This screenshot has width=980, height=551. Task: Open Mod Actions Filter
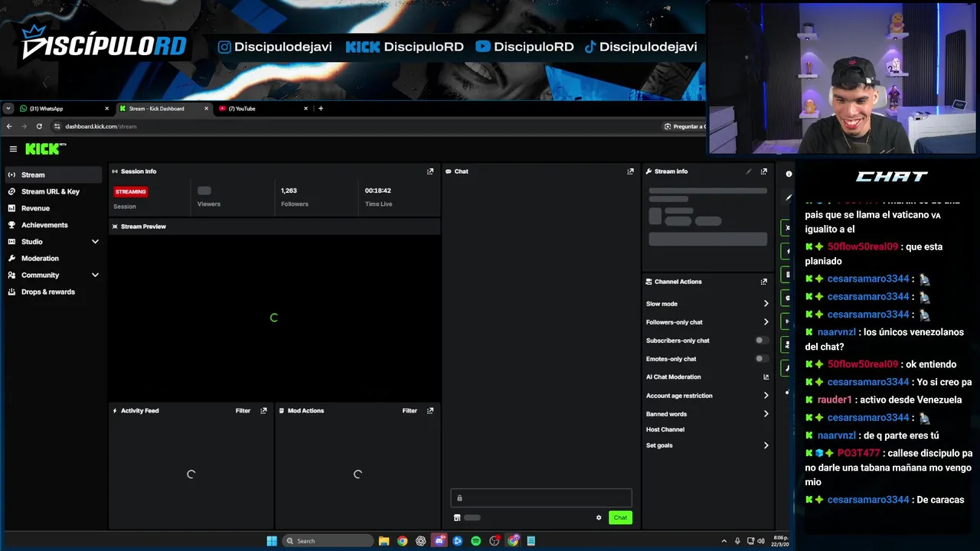click(410, 411)
